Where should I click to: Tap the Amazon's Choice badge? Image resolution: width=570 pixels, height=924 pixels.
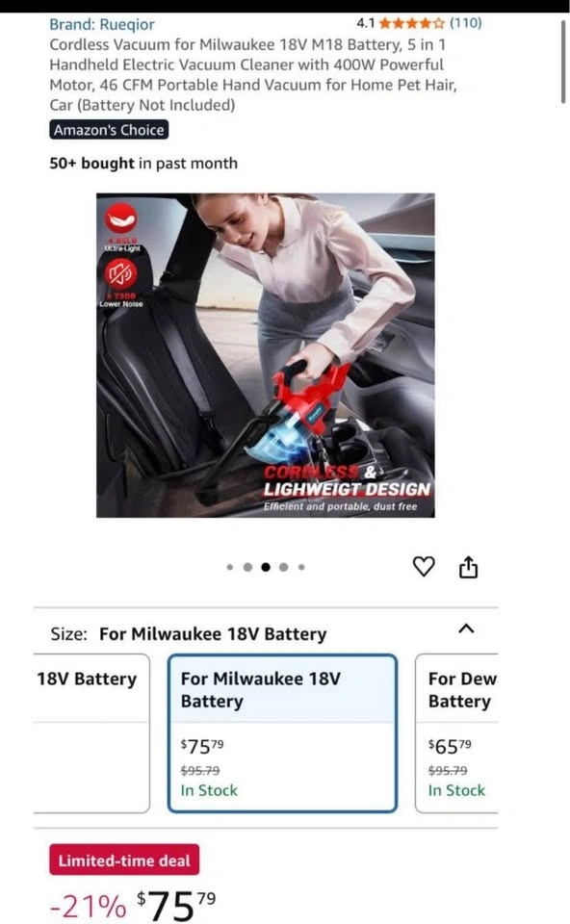coord(109,130)
